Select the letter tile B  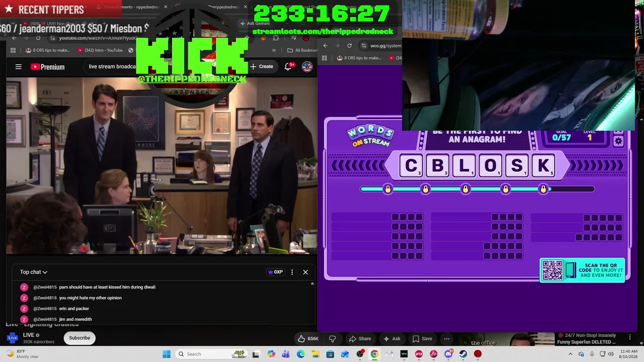[438, 165]
